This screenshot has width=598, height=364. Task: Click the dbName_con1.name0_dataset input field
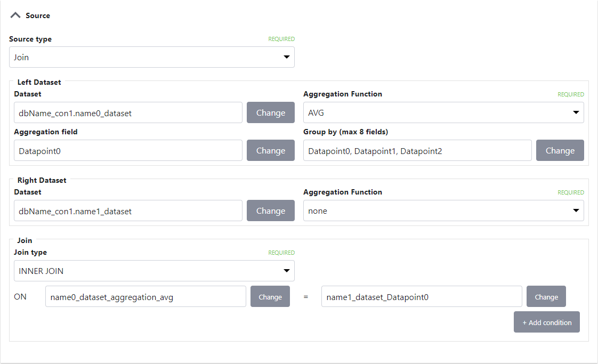128,112
